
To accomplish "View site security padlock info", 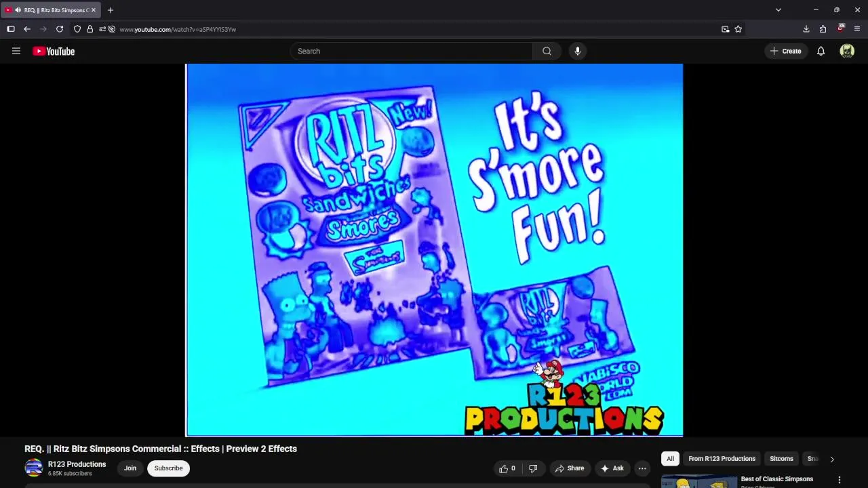I will [90, 29].
